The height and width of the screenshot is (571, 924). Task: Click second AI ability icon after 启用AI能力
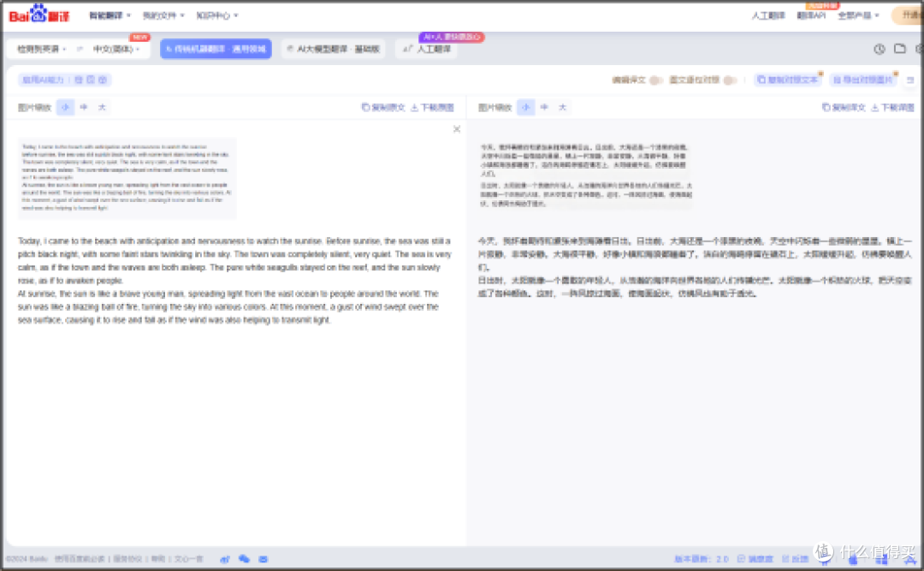point(91,80)
